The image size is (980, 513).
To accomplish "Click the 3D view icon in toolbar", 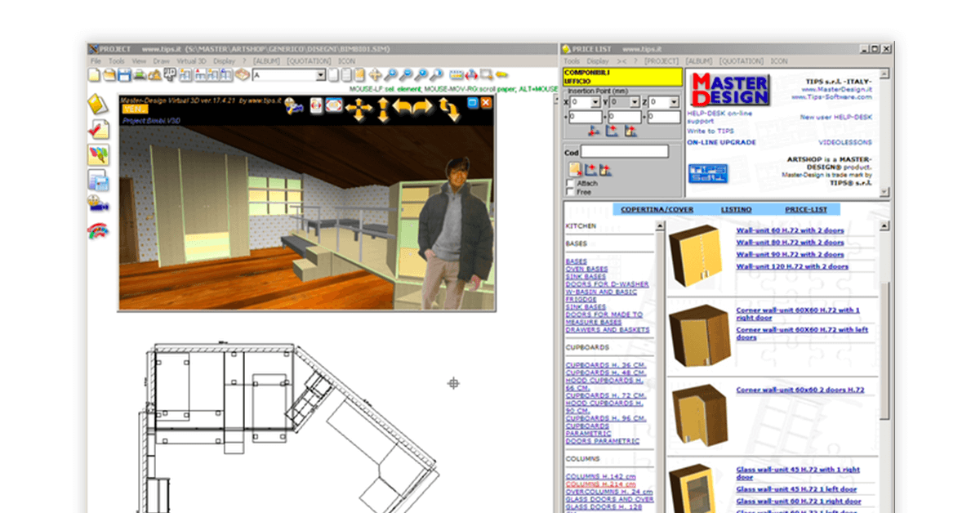I will [170, 74].
